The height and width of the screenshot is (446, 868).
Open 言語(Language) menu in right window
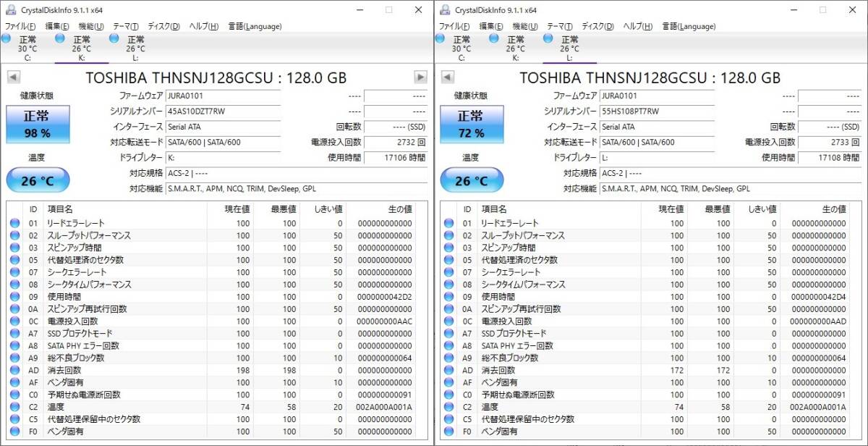689,27
